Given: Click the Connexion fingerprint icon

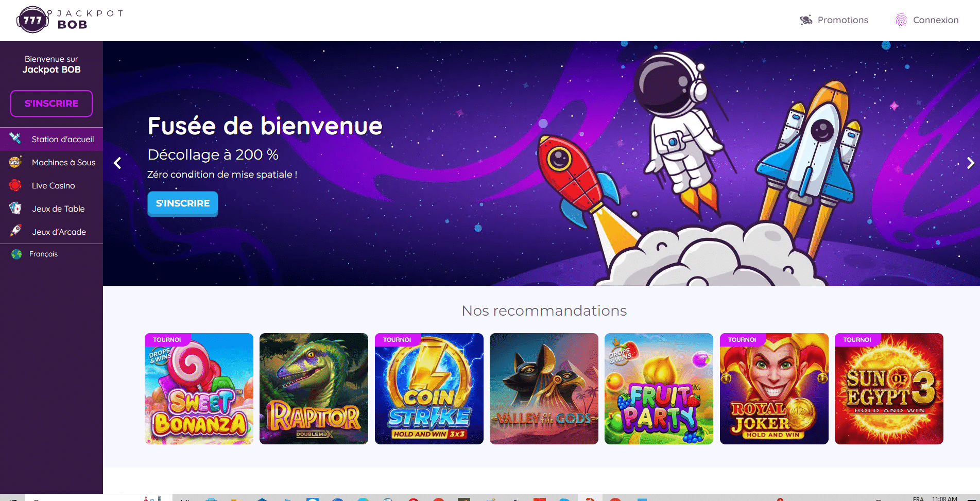Looking at the screenshot, I should tap(901, 20).
